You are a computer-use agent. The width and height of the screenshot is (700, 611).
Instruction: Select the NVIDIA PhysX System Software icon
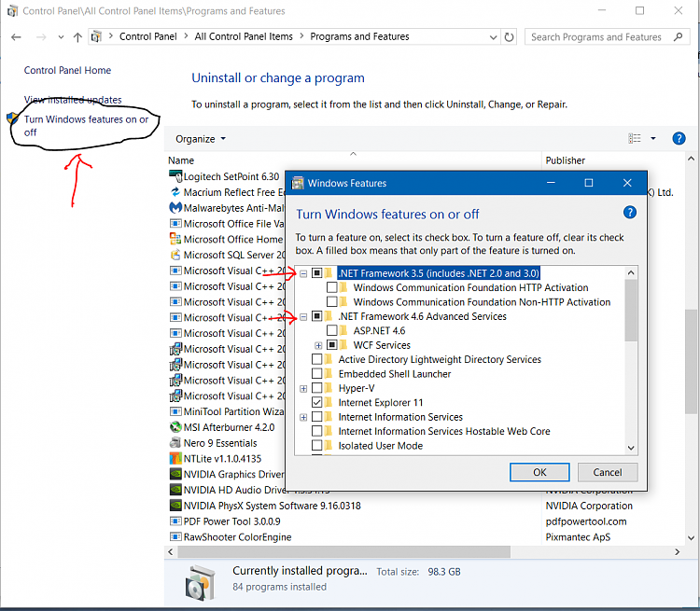click(x=175, y=506)
